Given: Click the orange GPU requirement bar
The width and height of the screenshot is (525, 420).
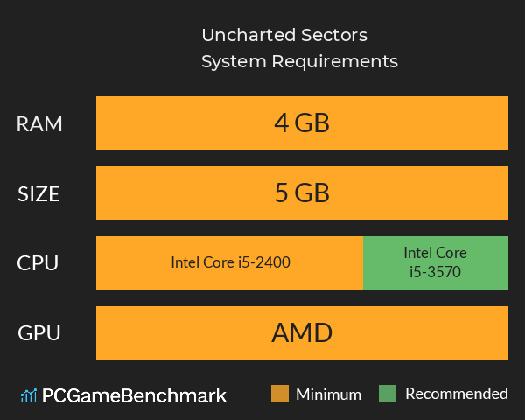Looking at the screenshot, I should (175, 332).
